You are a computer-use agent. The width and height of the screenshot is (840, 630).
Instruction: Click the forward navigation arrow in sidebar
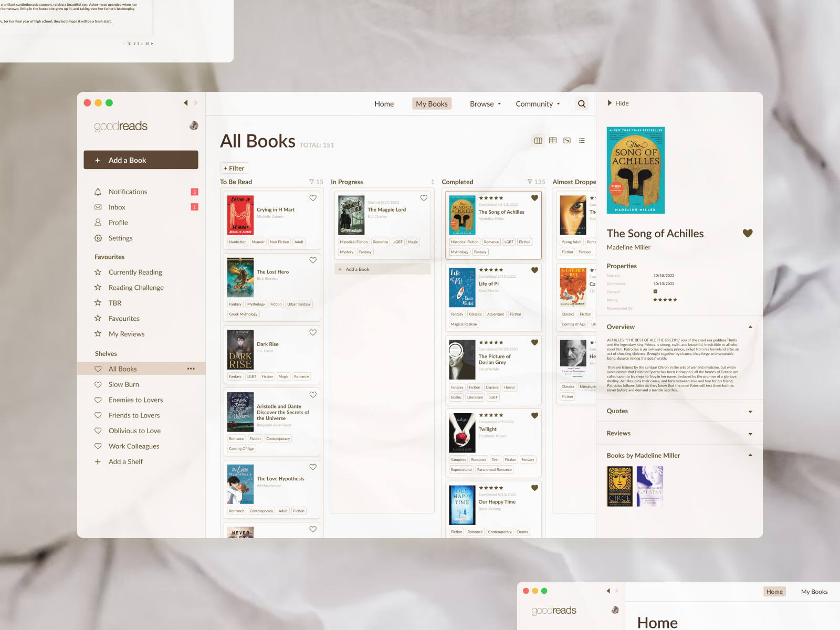click(x=196, y=103)
